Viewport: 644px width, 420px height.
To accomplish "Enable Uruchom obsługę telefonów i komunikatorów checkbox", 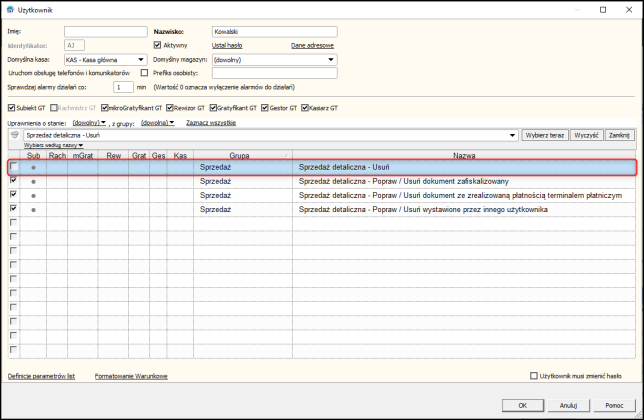I will click(144, 73).
